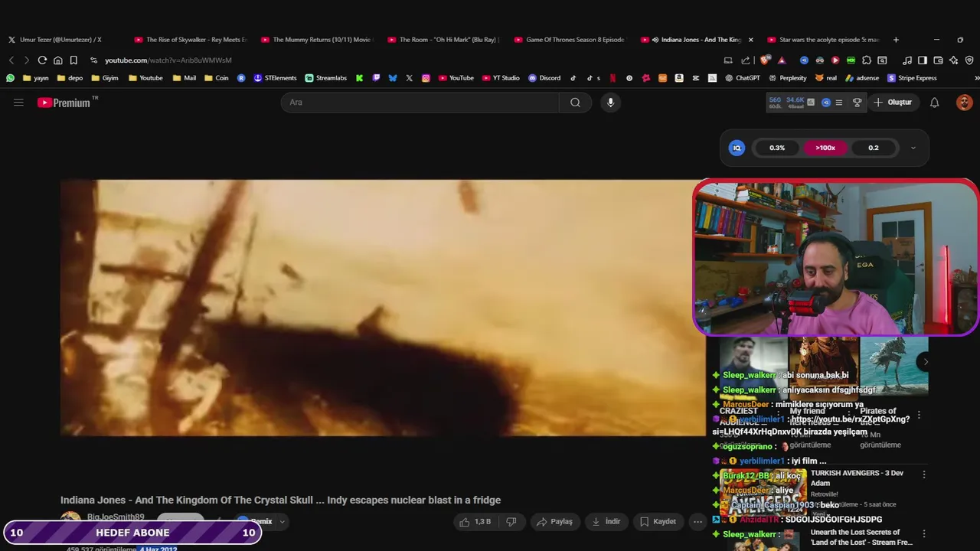The image size is (980, 551).
Task: Switch to Game Of Thrones Season 8 tab
Action: pos(570,39)
